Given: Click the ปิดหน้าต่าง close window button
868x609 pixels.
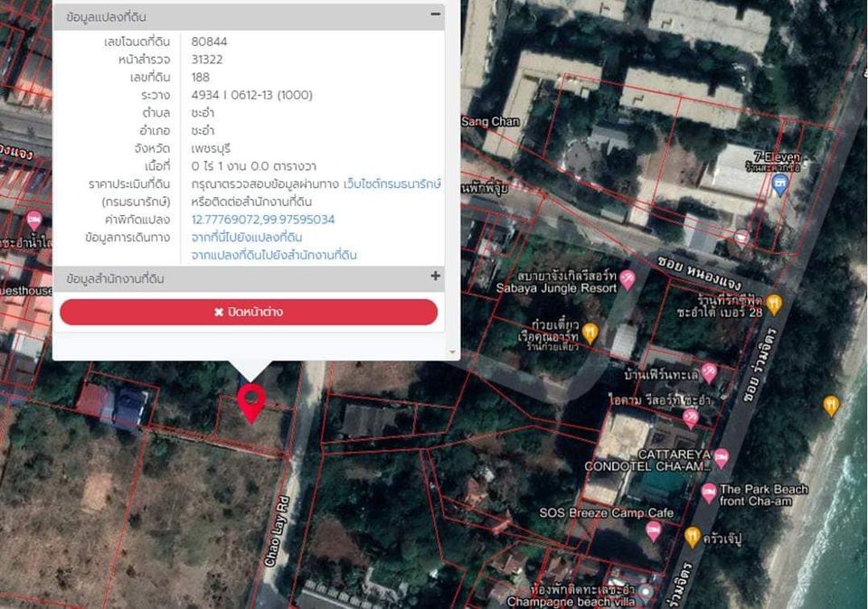Looking at the screenshot, I should point(249,313).
